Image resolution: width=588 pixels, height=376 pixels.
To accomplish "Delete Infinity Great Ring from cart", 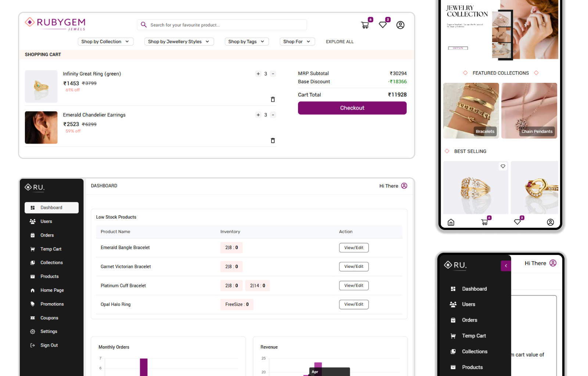I will tap(273, 99).
